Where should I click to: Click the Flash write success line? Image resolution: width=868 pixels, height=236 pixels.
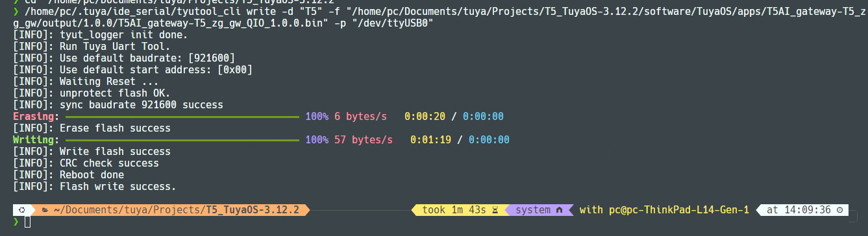[95, 187]
